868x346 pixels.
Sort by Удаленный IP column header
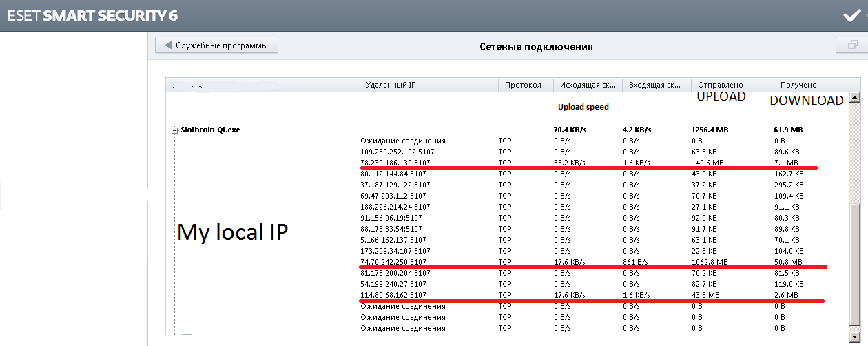[429, 85]
